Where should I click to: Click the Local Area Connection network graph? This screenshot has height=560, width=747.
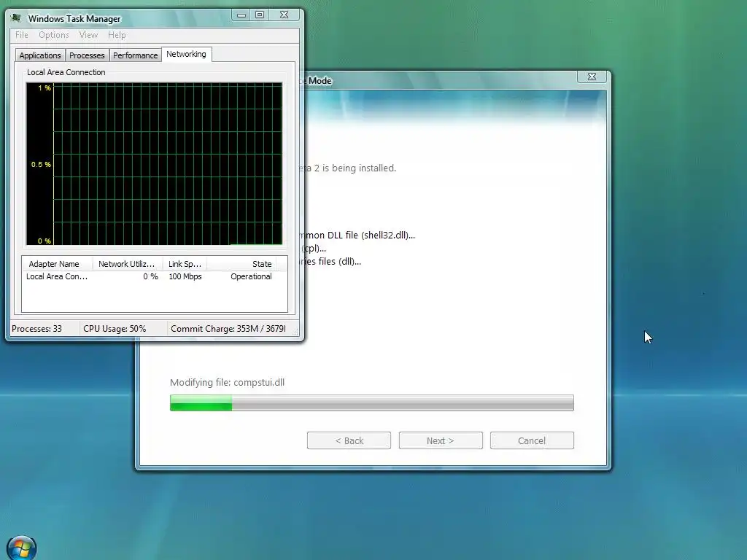point(155,164)
